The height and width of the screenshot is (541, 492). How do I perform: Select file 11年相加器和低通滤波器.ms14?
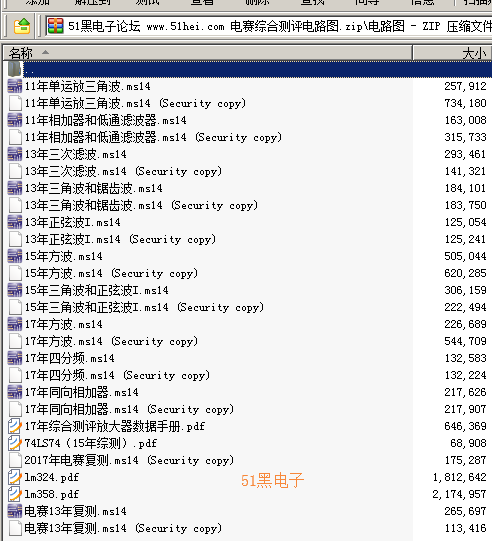105,120
